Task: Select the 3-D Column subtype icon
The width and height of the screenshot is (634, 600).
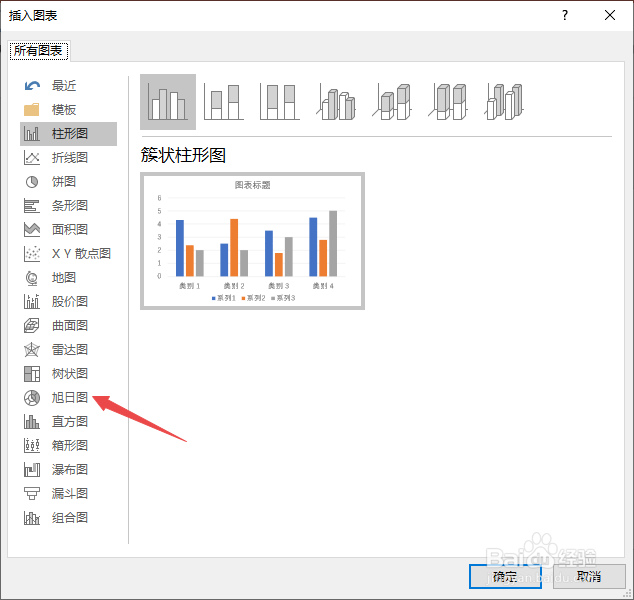Action: coord(504,102)
